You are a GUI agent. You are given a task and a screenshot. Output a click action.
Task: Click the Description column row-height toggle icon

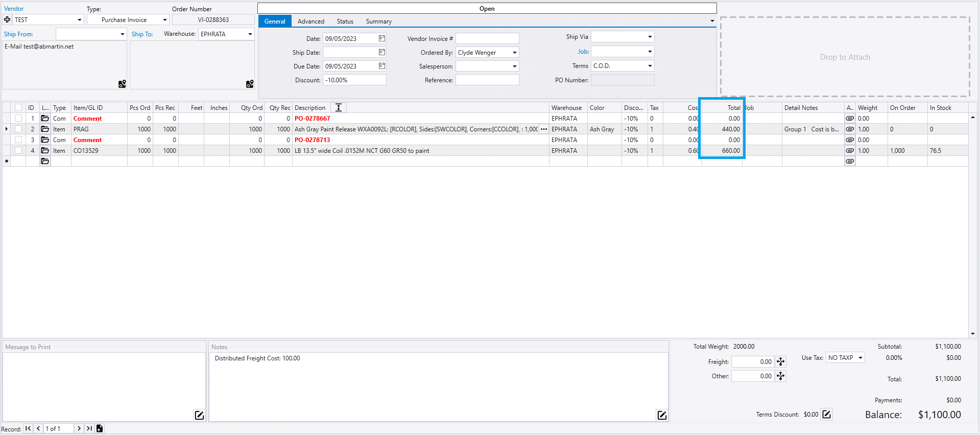coord(338,107)
